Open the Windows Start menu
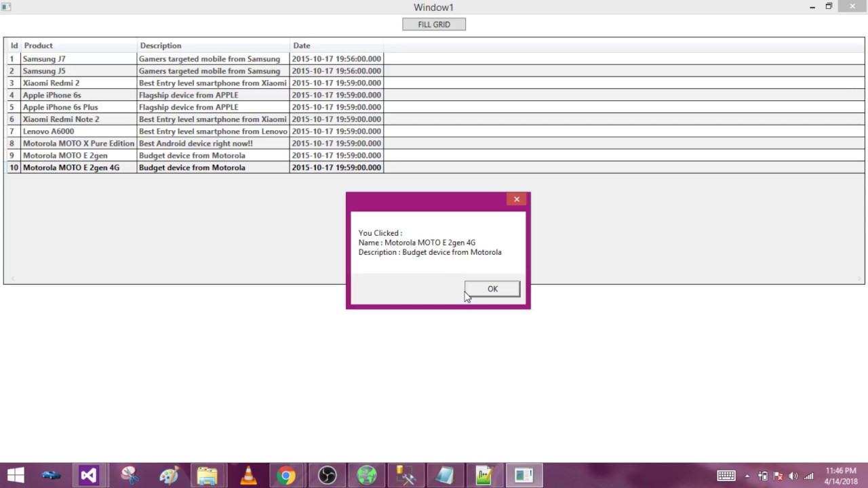Image resolution: width=868 pixels, height=488 pixels. pyautogui.click(x=15, y=475)
